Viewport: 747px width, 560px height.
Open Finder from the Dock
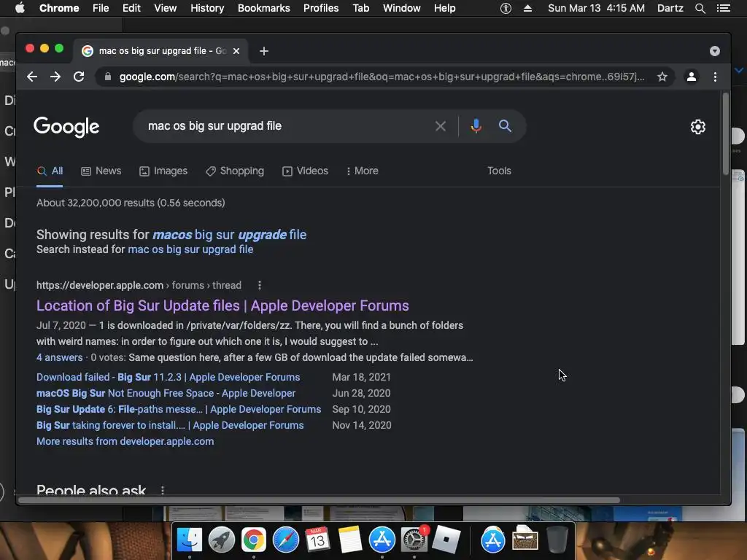point(189,540)
